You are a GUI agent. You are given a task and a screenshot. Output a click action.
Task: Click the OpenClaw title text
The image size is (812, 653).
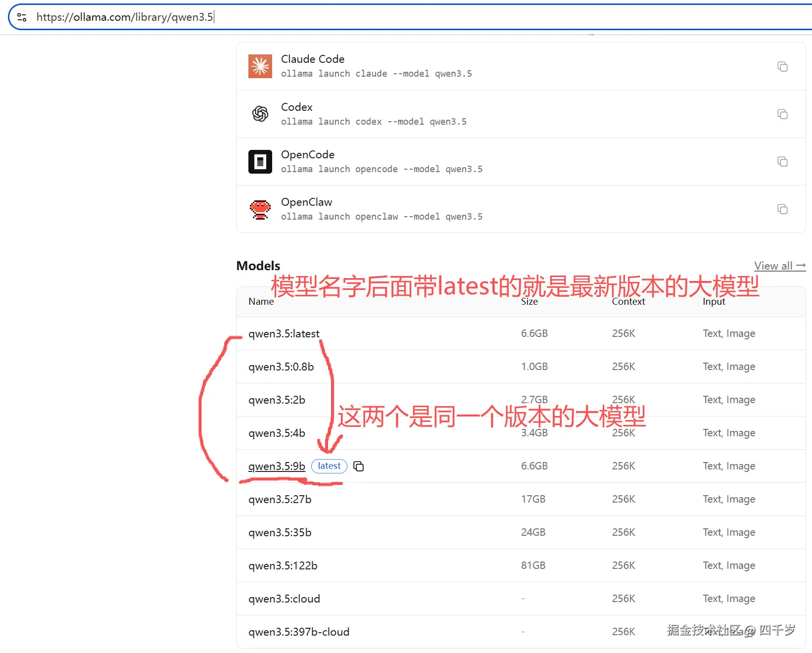point(307,202)
